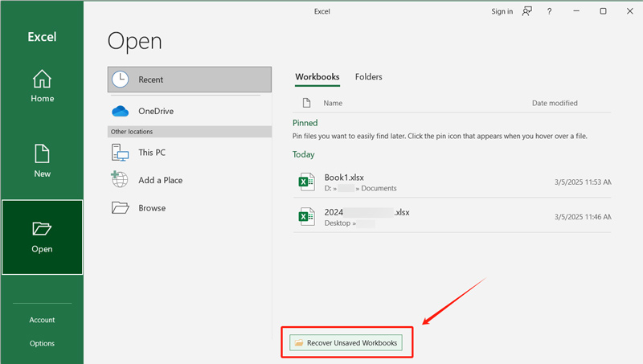Click the Home house icon in sidebar
The image size is (643, 364).
(42, 79)
